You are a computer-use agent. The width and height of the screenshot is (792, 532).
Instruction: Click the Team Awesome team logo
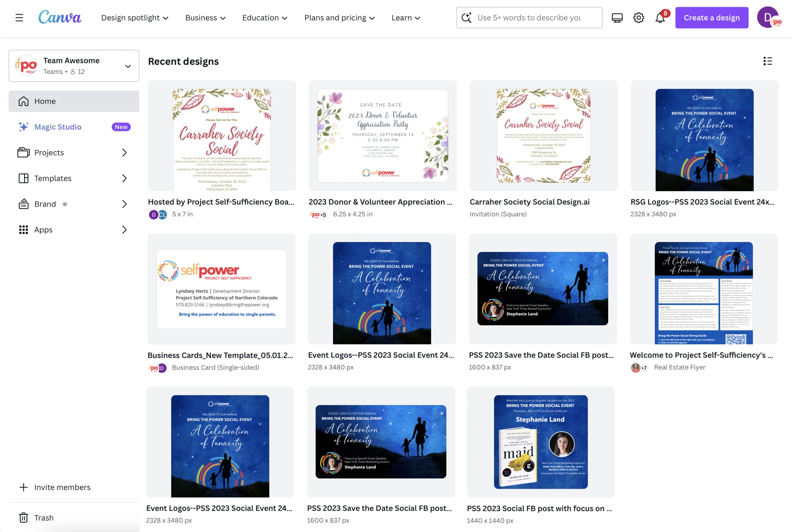pyautogui.click(x=26, y=66)
